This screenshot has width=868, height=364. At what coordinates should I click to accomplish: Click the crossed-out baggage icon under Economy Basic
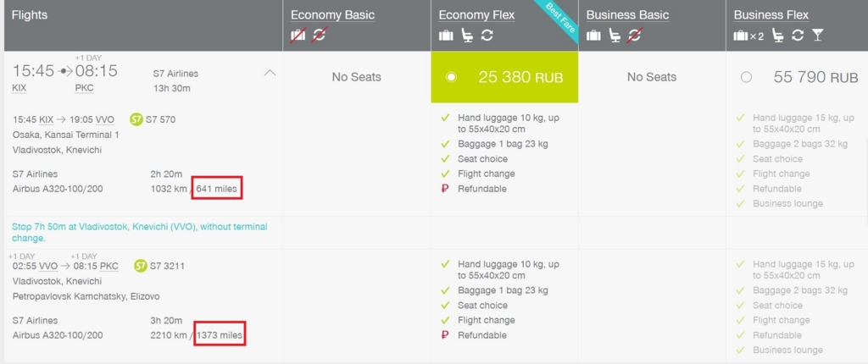click(298, 36)
